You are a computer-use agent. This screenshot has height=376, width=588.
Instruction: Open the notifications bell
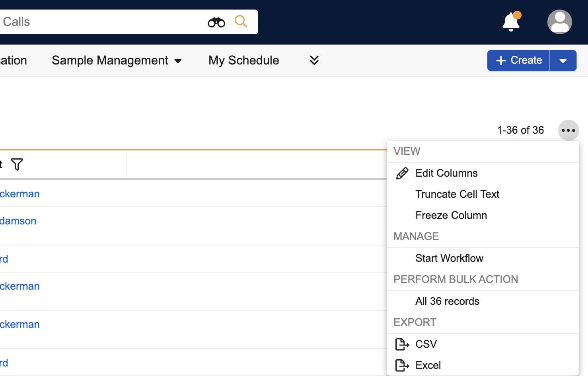(x=511, y=22)
